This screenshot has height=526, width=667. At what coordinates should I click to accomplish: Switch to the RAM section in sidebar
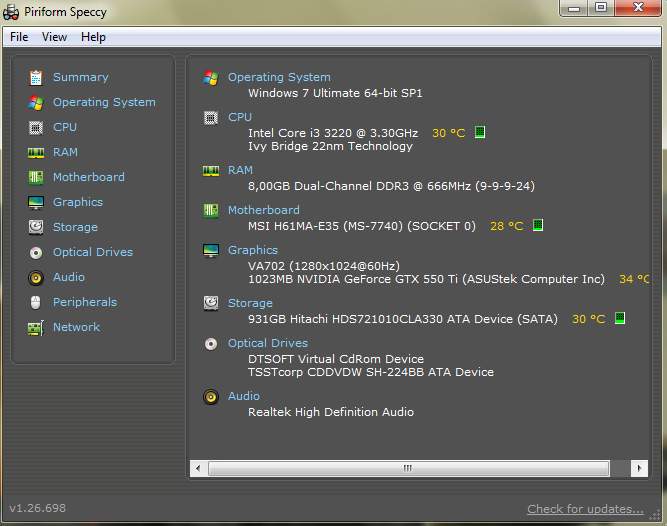tap(65, 152)
